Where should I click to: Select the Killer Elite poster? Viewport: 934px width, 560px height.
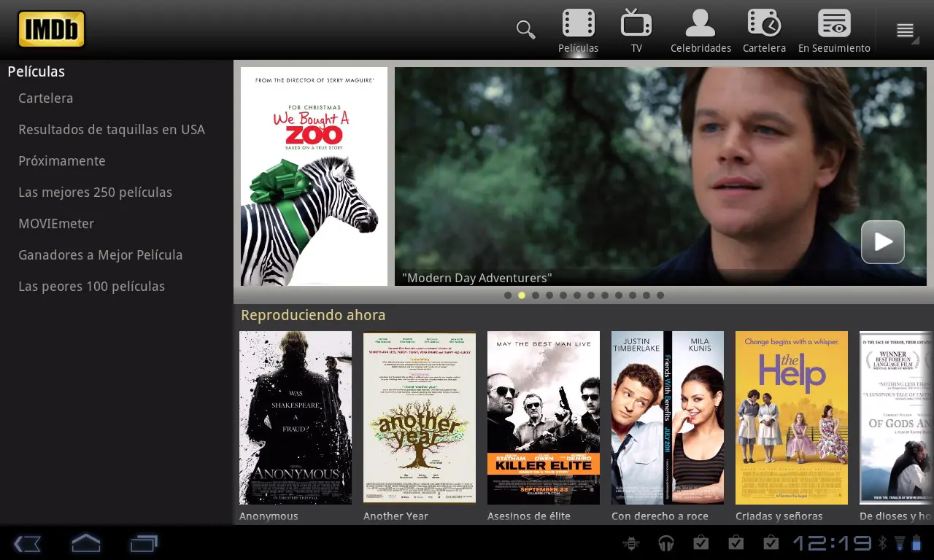(544, 418)
